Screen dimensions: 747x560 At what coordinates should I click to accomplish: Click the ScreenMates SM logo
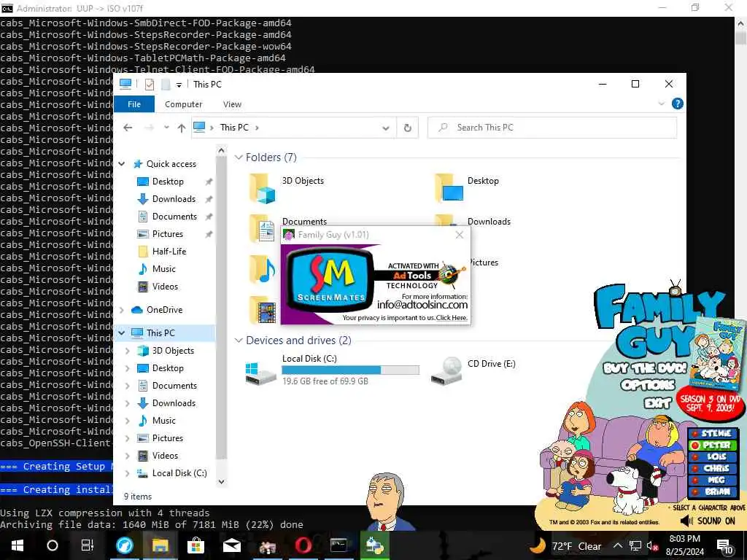tap(331, 279)
